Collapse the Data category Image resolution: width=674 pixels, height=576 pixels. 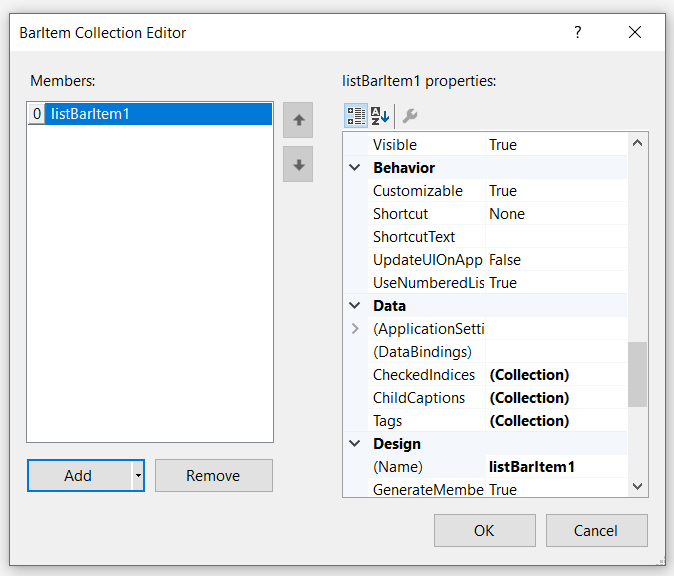click(x=355, y=306)
